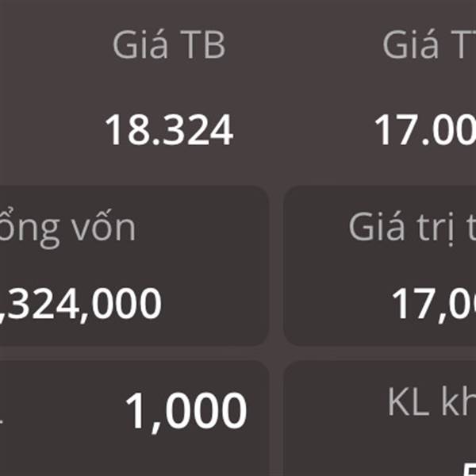Click the Giá TB column header
The height and width of the screenshot is (476, 476).
(x=168, y=46)
